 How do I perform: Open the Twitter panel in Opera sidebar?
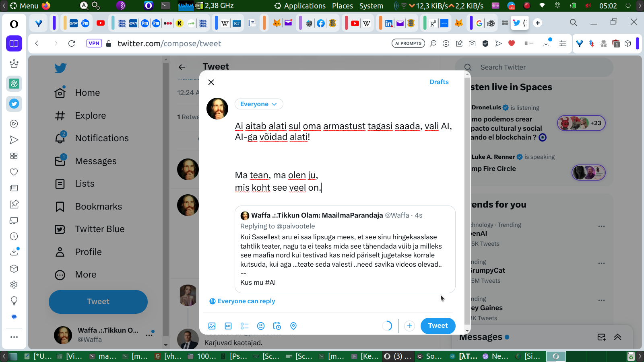pos(14,104)
